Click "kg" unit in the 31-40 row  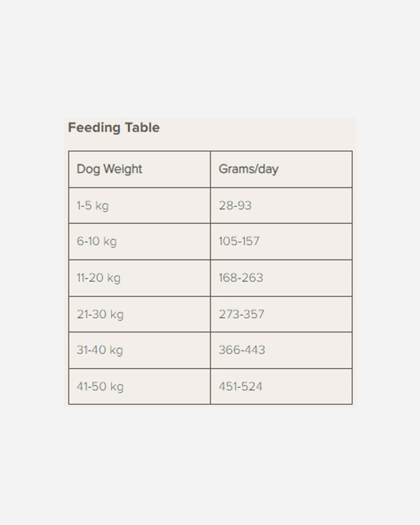pos(116,350)
